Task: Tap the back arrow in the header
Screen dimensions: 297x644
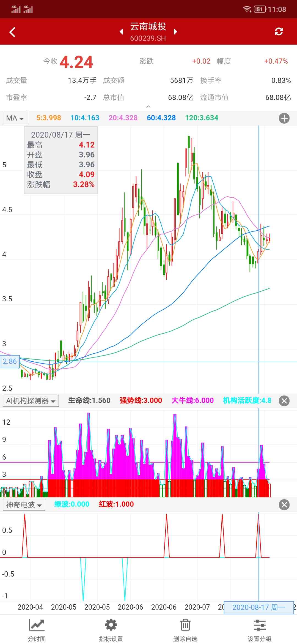Action: point(12,32)
